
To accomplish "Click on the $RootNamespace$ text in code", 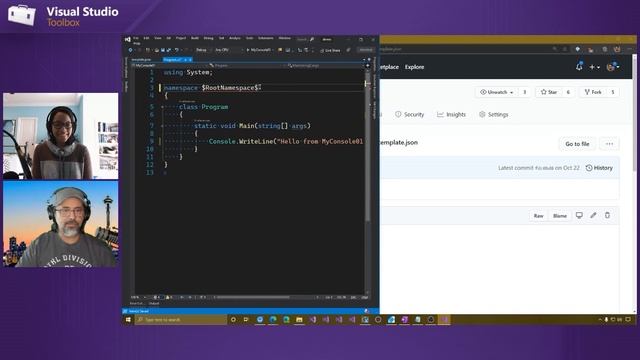I will point(231,88).
